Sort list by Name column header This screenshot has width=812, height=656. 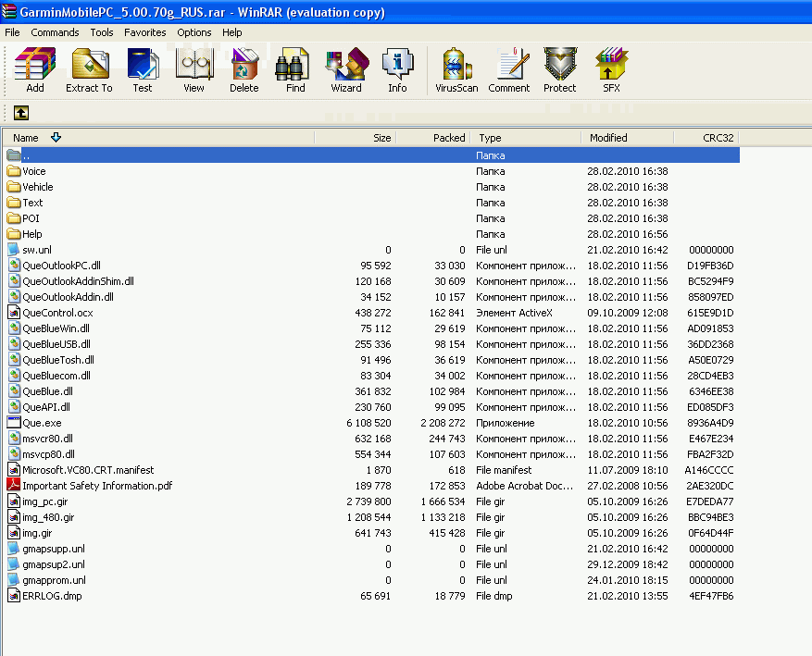(26, 138)
